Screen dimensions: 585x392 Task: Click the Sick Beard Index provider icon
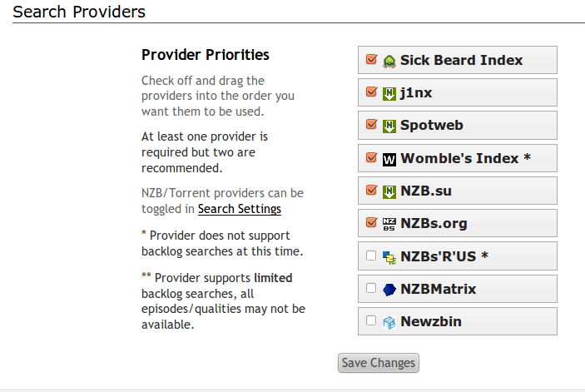coord(389,61)
